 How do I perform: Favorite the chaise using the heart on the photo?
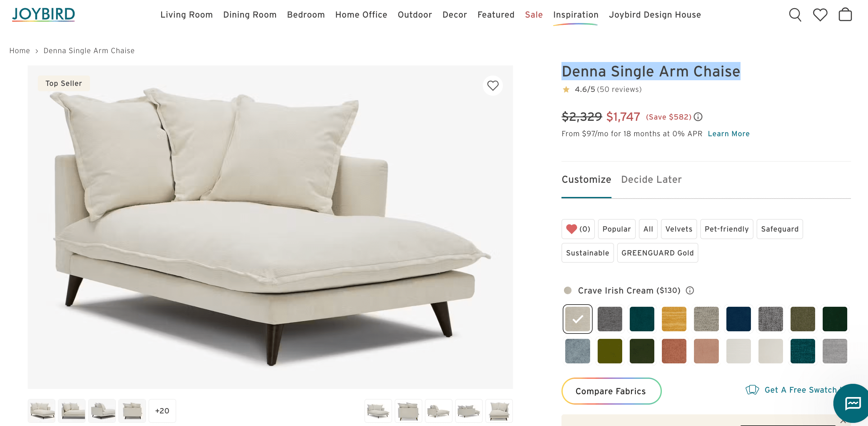[493, 86]
